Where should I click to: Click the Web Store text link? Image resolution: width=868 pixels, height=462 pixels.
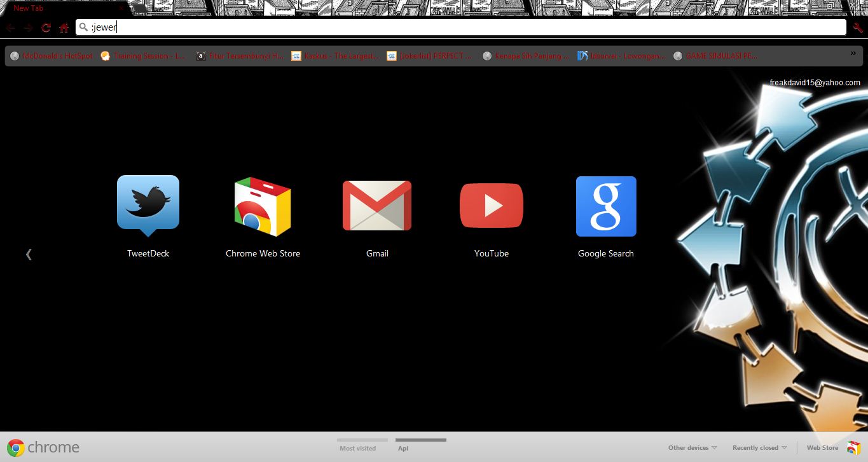[822, 448]
